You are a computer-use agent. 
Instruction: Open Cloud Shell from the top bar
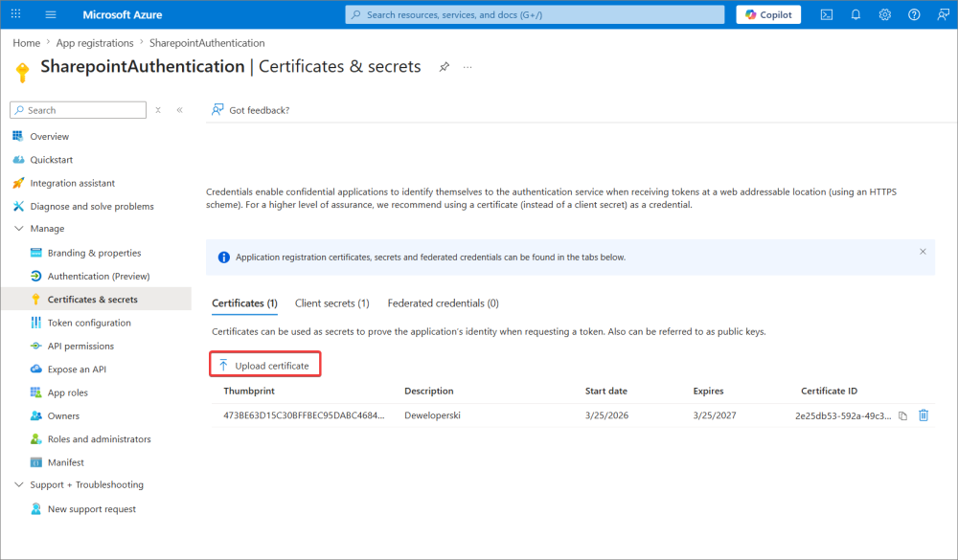(826, 14)
